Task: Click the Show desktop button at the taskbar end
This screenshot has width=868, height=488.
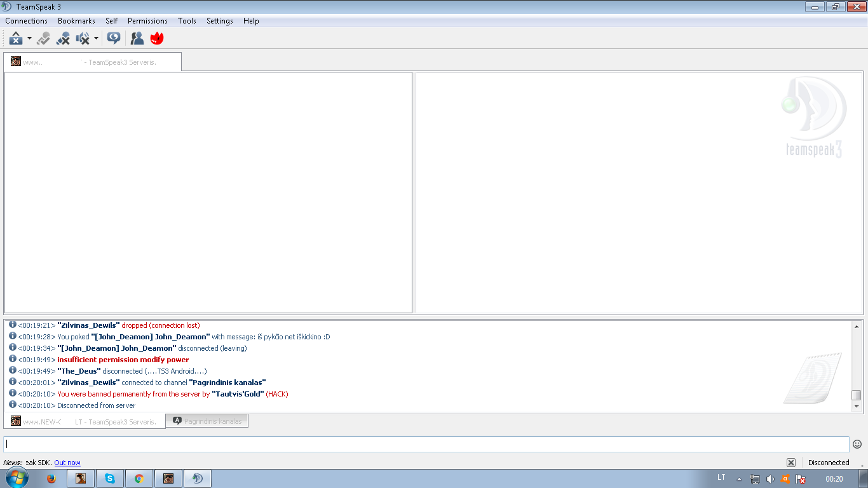Action: [x=864, y=478]
